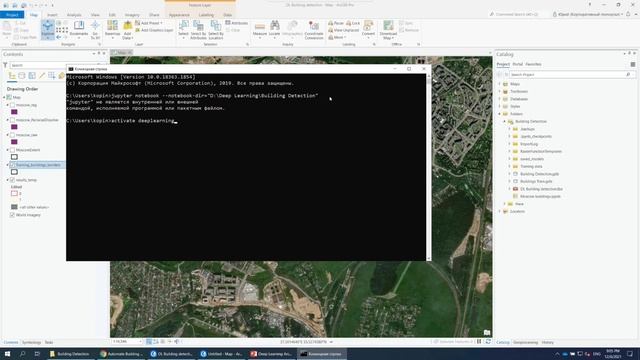This screenshot has width=640, height=360.
Task: Open the Add Preset dropdown
Action: point(149,23)
